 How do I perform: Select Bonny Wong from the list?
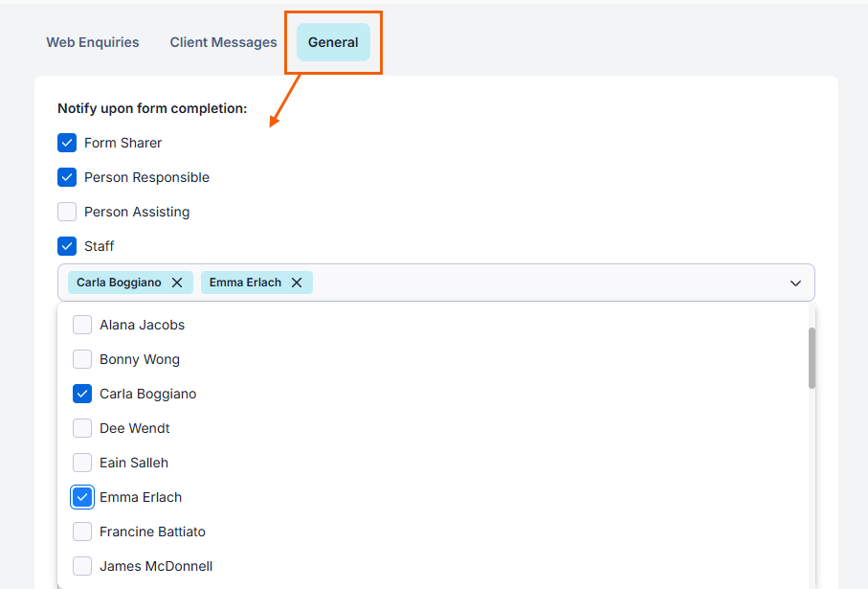point(83,359)
